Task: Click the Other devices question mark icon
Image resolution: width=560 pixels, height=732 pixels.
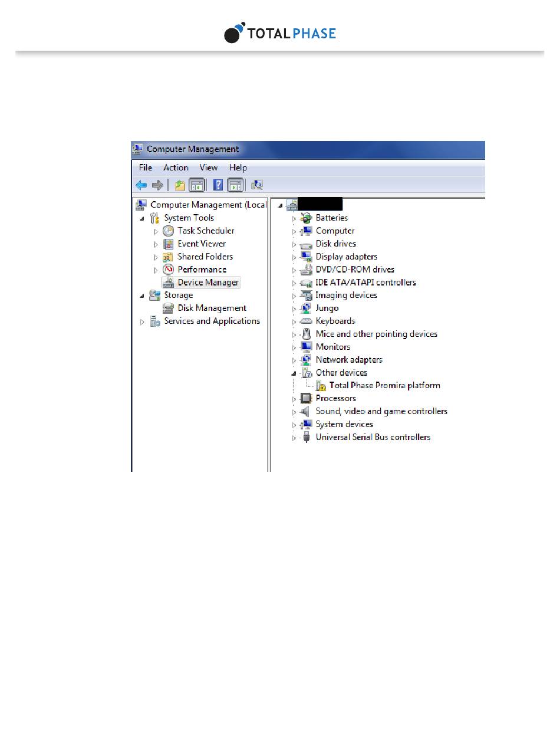Action: [x=306, y=373]
